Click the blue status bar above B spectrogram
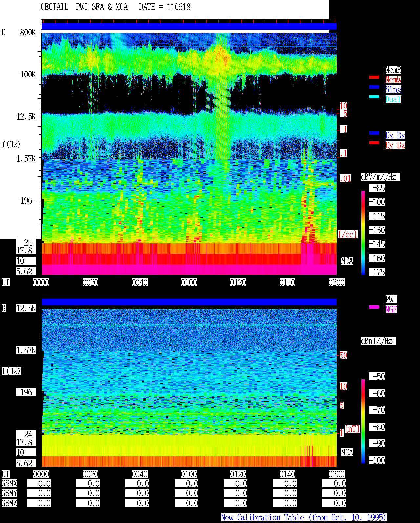420x523 pixels. click(x=189, y=302)
